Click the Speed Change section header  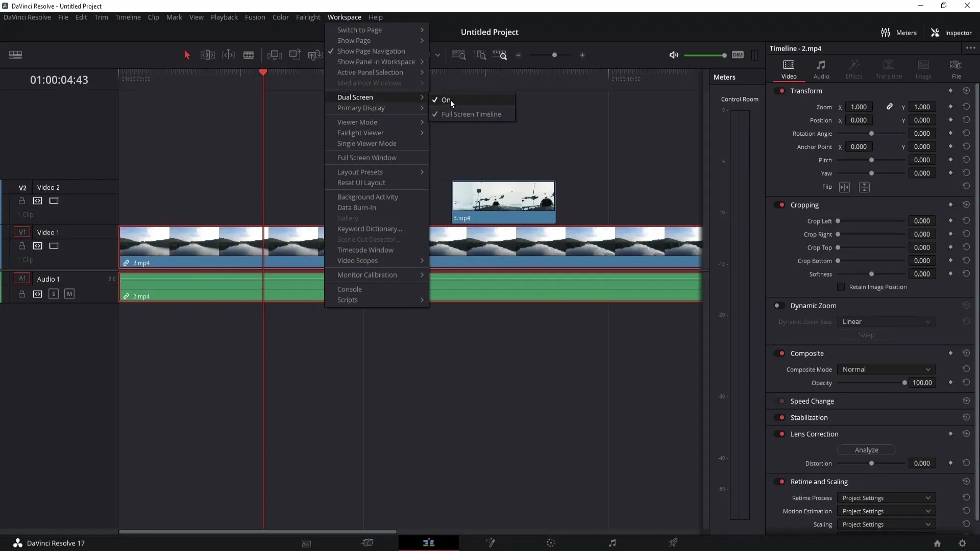812,402
